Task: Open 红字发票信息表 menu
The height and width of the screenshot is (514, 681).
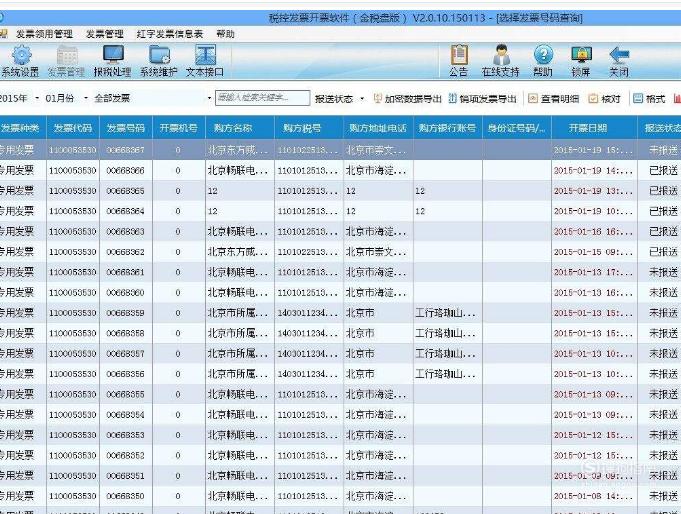Action: click(x=170, y=34)
